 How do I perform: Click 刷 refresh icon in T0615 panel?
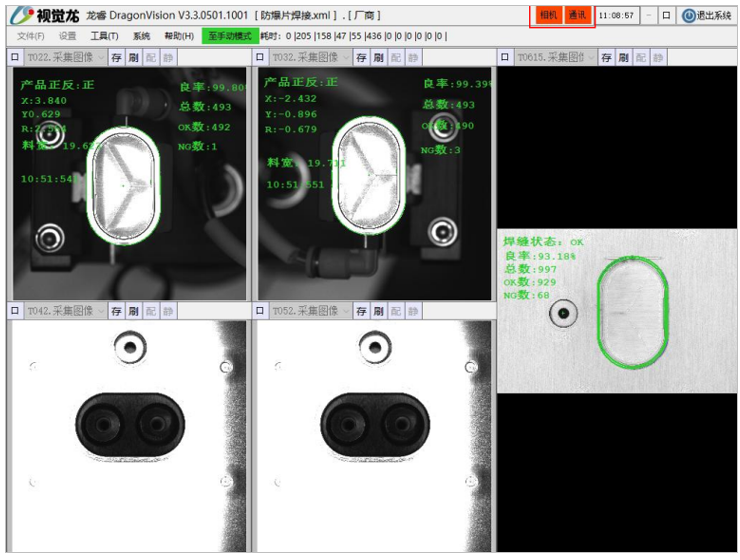(623, 58)
